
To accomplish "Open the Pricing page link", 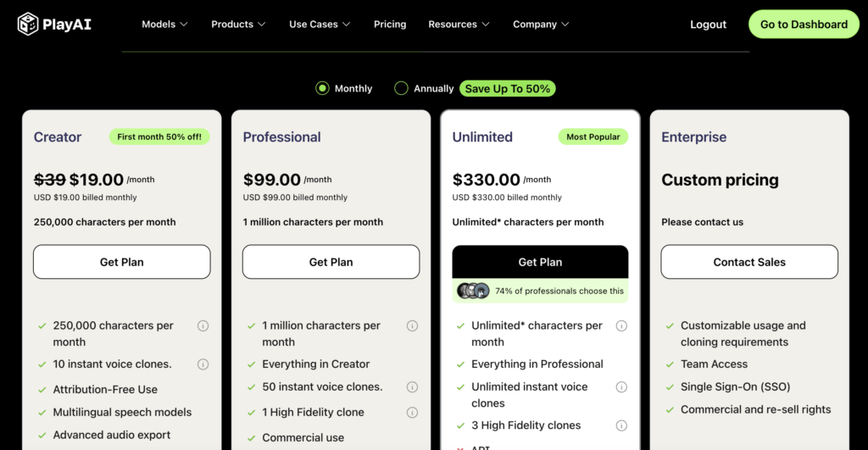I will point(390,25).
